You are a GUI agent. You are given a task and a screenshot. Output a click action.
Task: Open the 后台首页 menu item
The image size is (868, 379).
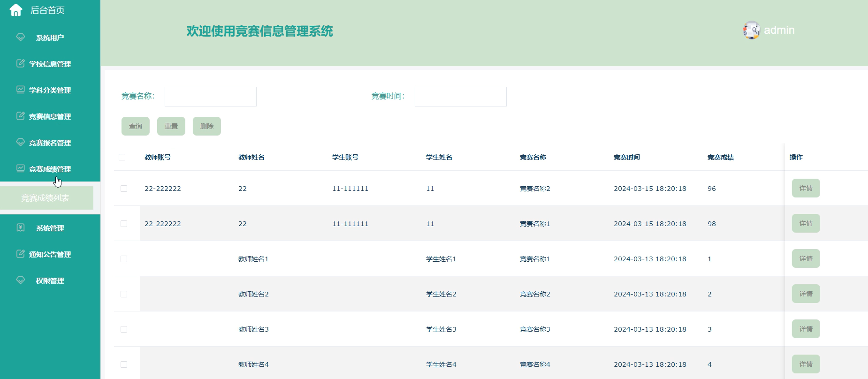tap(47, 10)
